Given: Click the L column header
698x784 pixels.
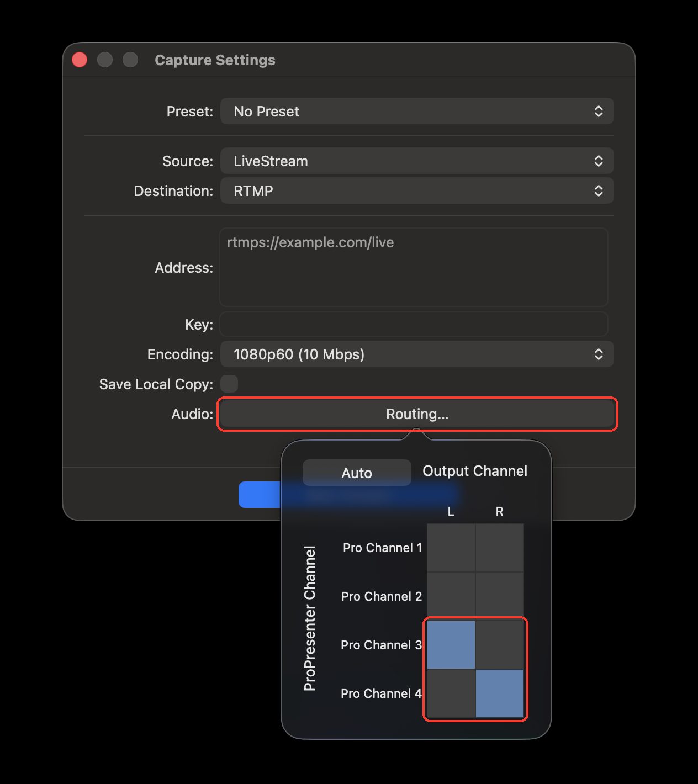Looking at the screenshot, I should (x=451, y=512).
